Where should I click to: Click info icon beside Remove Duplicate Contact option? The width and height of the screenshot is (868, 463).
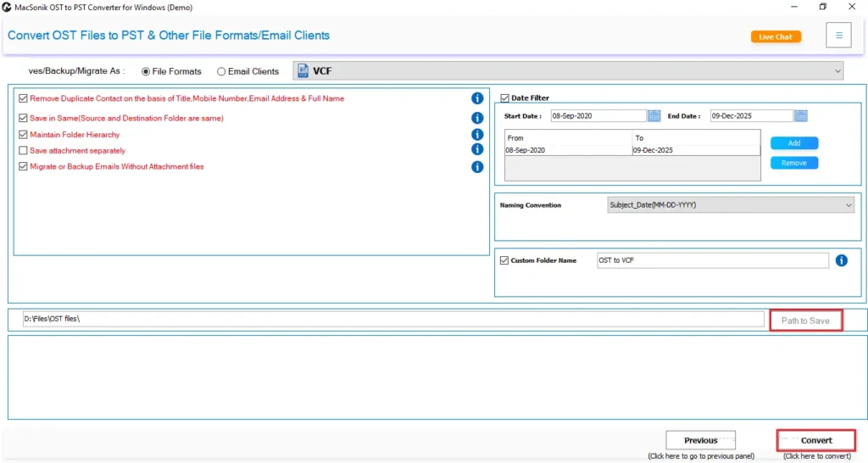click(x=477, y=98)
